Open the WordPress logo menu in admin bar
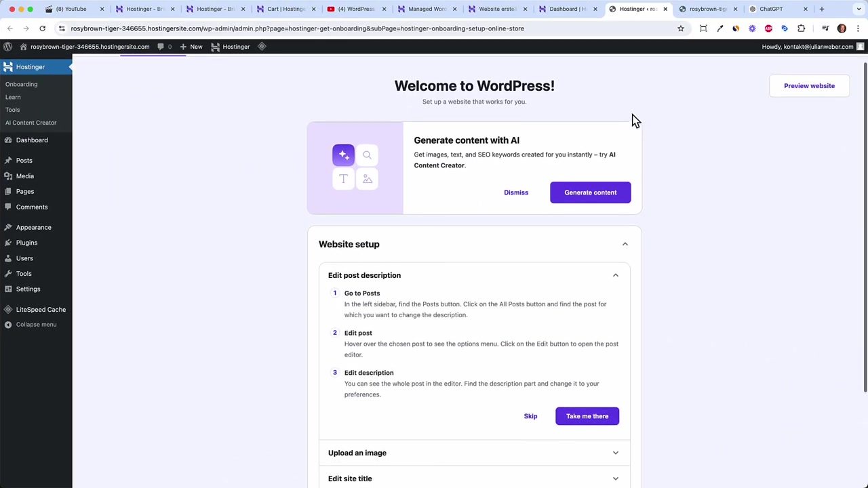The image size is (868, 488). point(7,47)
